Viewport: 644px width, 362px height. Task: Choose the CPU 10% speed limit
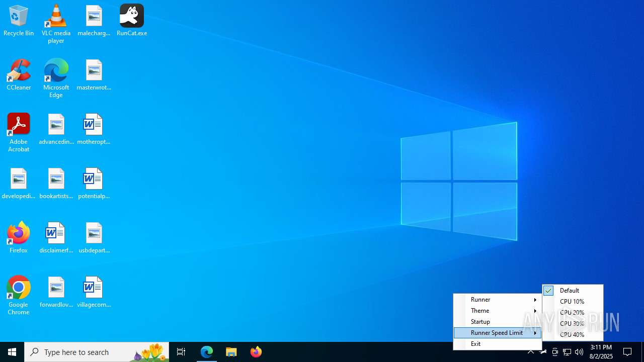click(x=573, y=302)
